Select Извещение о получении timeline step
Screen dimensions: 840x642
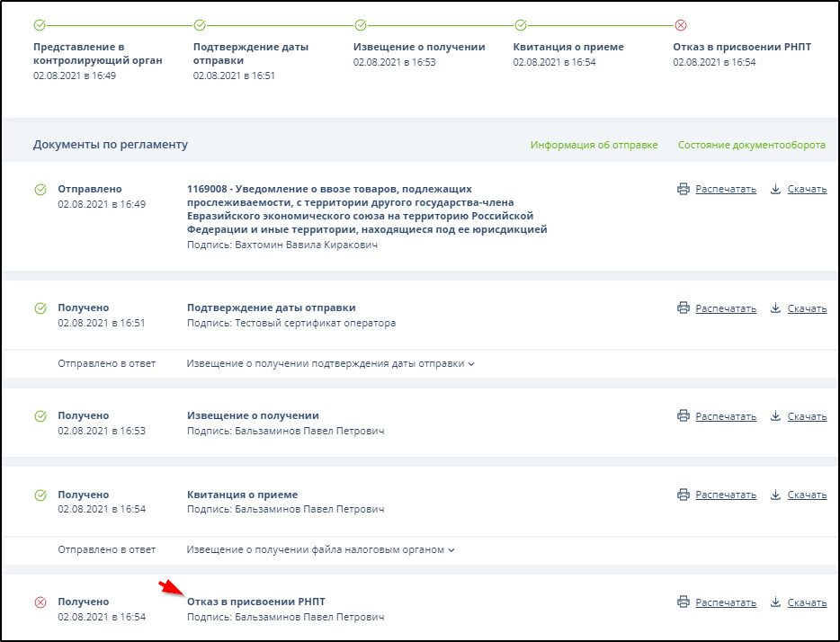click(x=419, y=47)
